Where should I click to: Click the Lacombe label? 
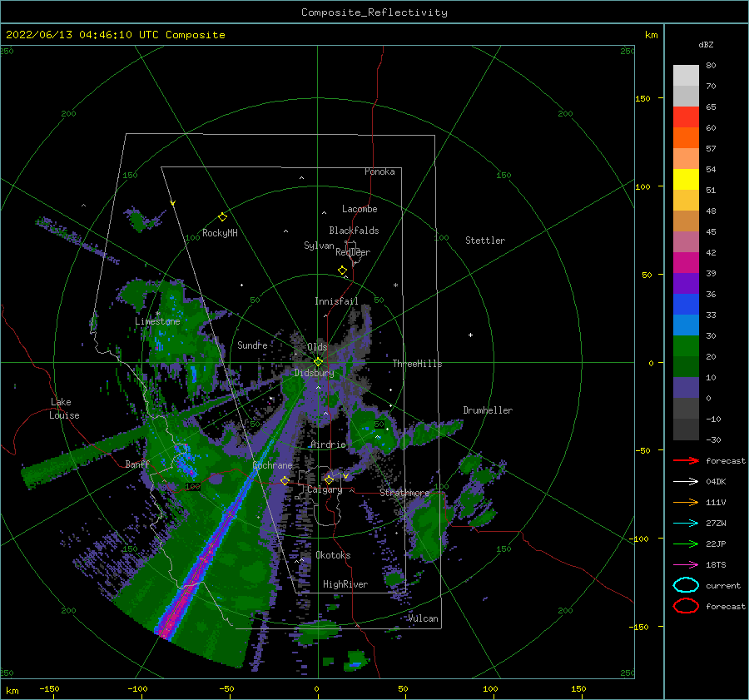(360, 209)
